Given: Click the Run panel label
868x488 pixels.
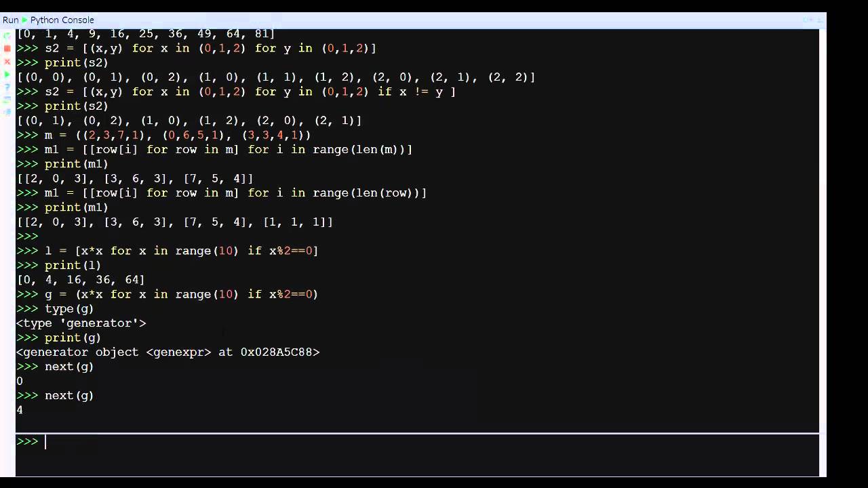Looking at the screenshot, I should (10, 20).
